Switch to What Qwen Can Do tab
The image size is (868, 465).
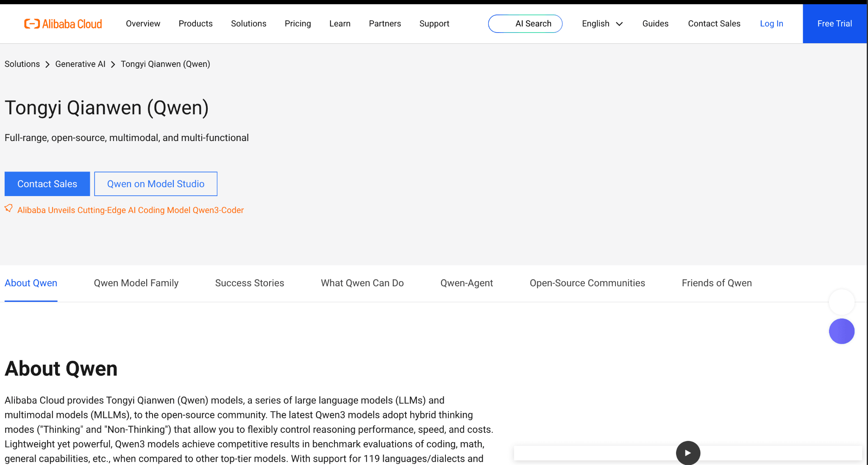point(362,283)
